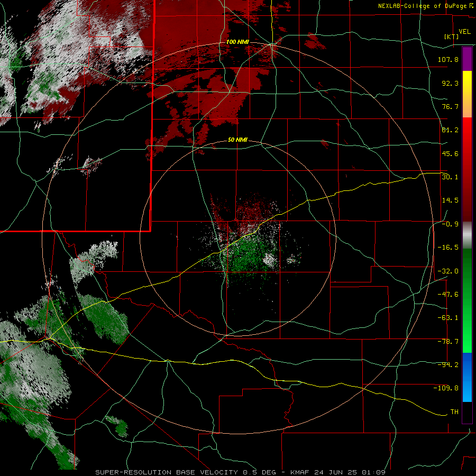Click the -63.1 velocity value
The width and height of the screenshot is (476, 476).
pos(448,318)
